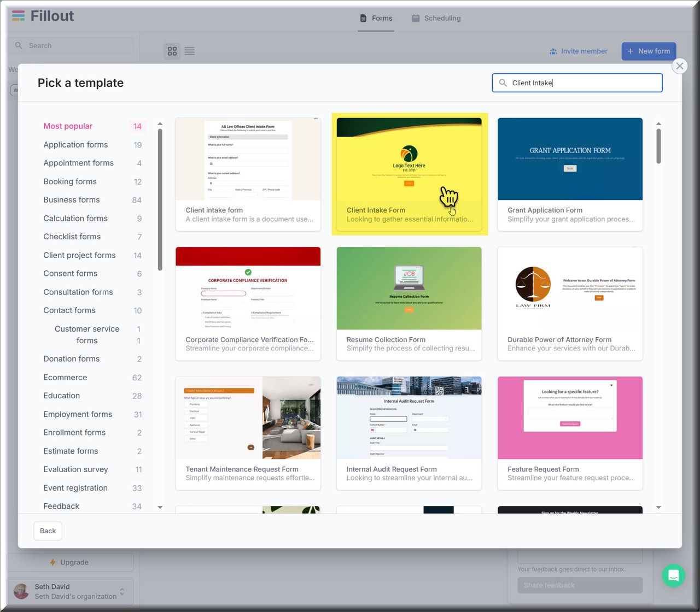The width and height of the screenshot is (700, 612).
Task: Open the Forms tab
Action: [x=376, y=18]
